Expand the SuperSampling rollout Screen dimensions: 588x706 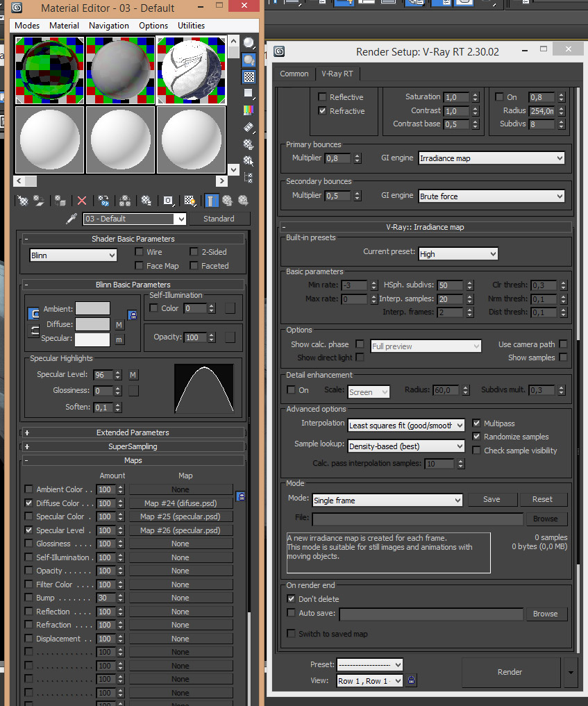[x=133, y=446]
